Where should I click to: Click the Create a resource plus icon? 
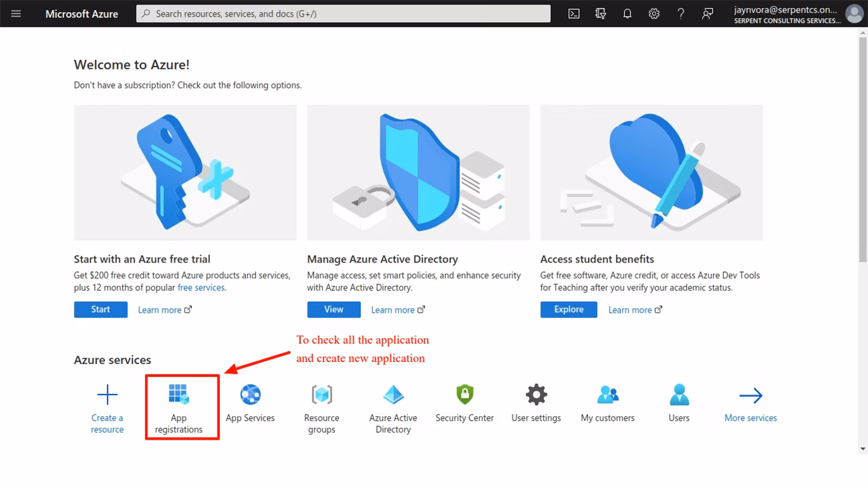(x=107, y=395)
